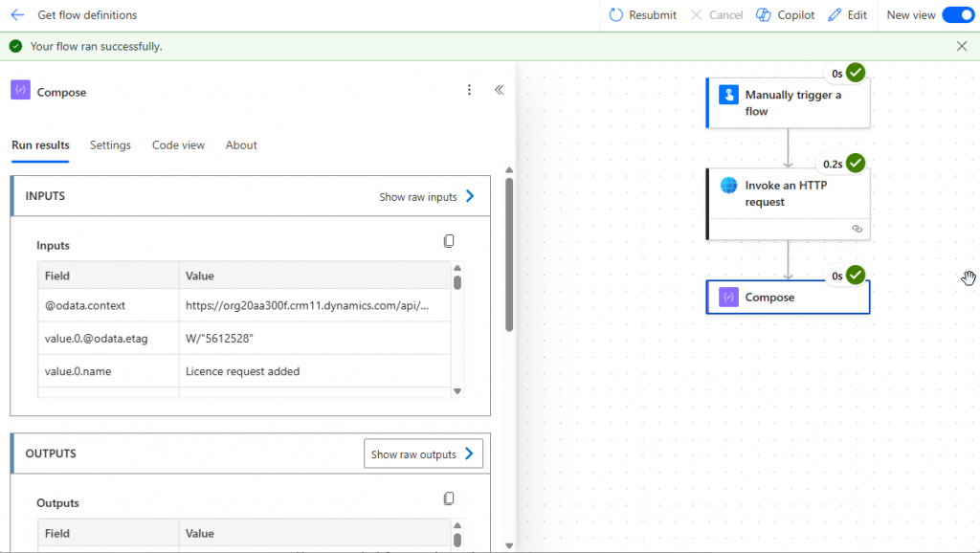Switch to the Code view tab
Image resolution: width=980 pixels, height=553 pixels.
coord(178,145)
